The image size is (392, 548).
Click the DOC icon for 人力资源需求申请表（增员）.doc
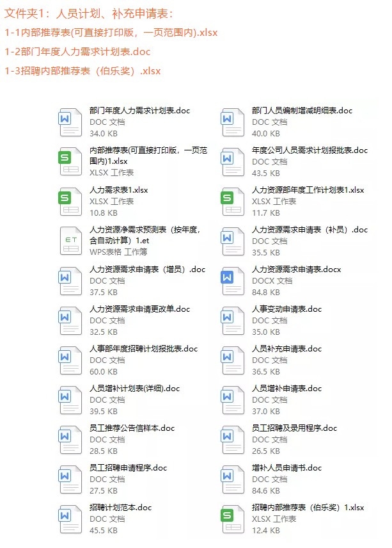tap(70, 280)
